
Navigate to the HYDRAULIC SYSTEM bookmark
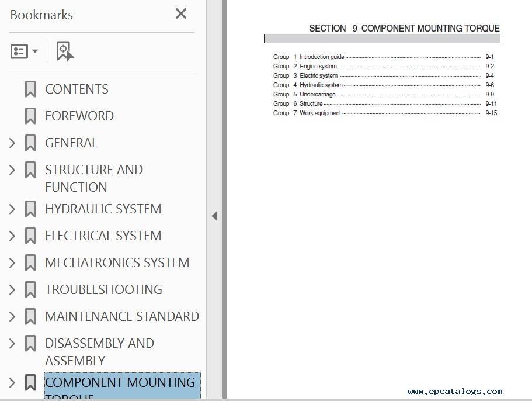point(103,209)
